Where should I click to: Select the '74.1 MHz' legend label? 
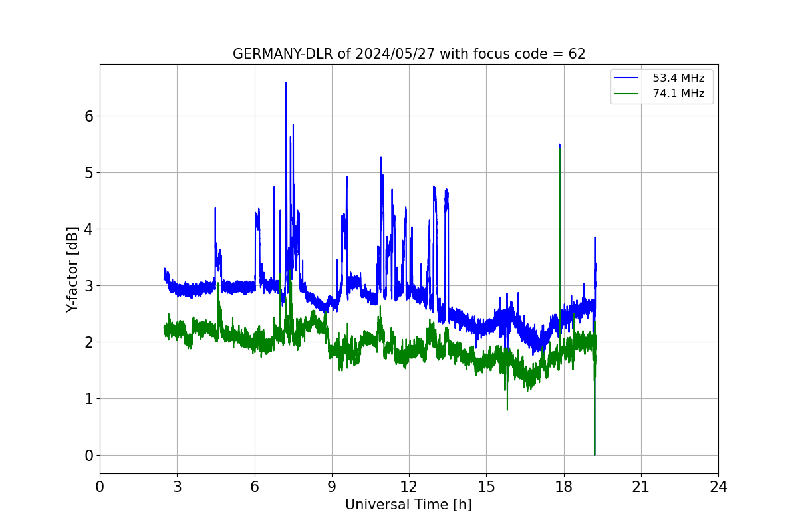(x=678, y=94)
